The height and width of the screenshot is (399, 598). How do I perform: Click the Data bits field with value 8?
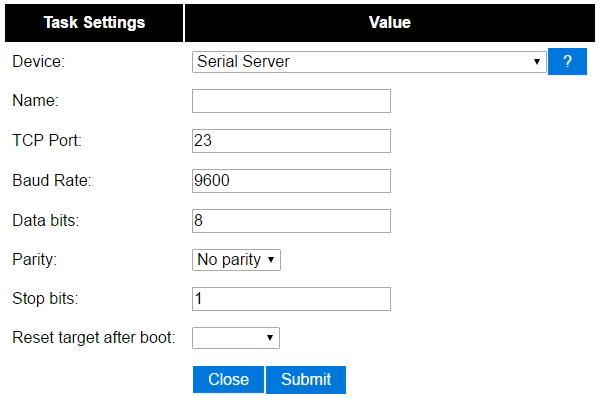click(x=291, y=221)
